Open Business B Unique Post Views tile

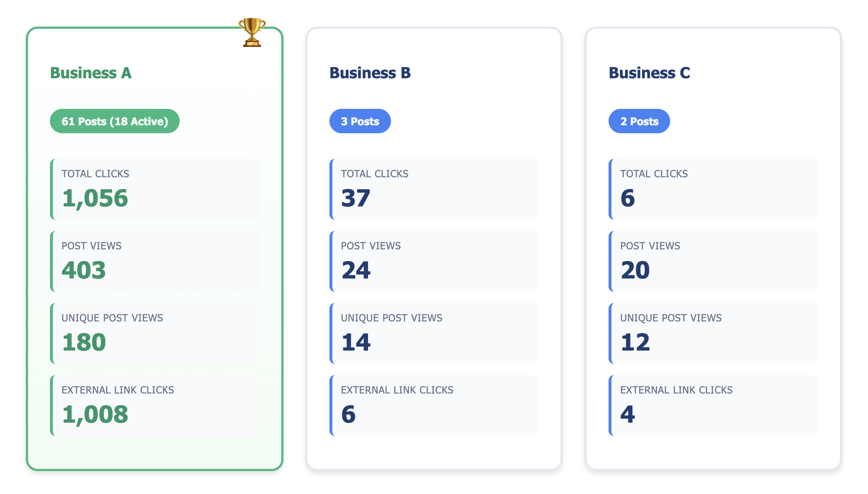pos(434,333)
